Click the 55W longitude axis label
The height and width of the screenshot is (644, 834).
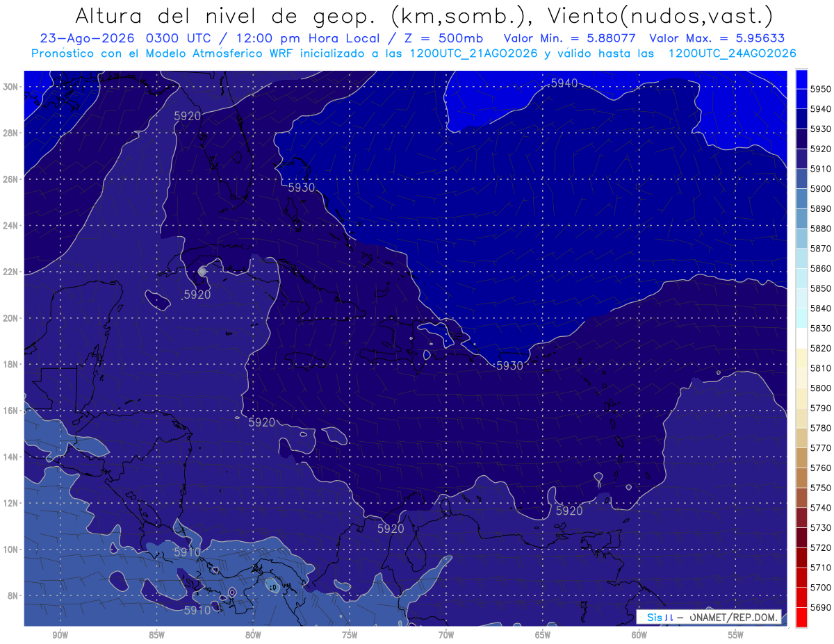(735, 635)
